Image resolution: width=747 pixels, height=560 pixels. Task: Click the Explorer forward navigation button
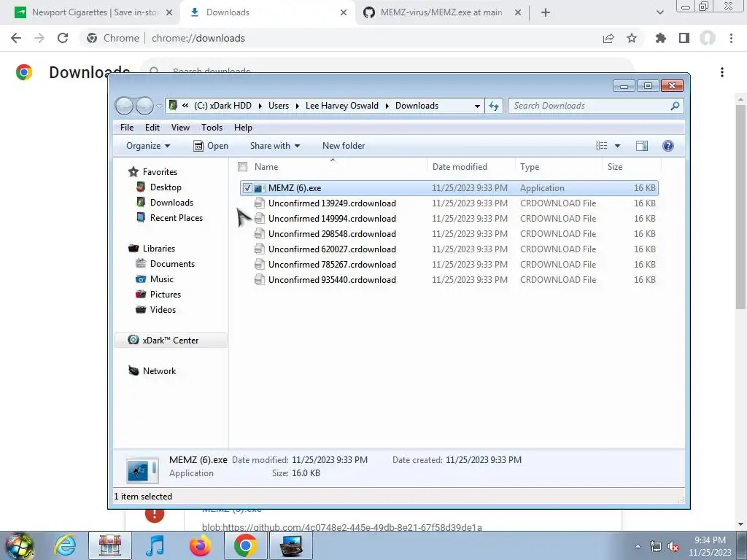point(144,106)
